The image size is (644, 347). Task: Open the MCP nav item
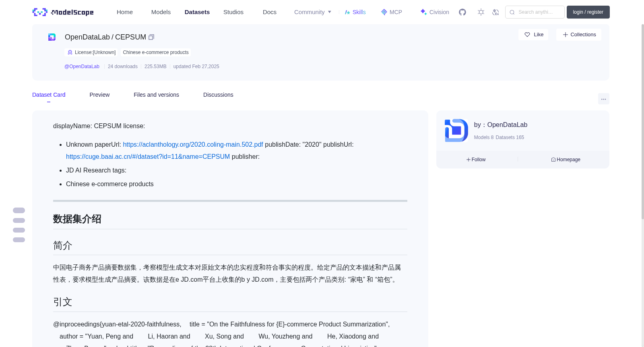click(391, 12)
